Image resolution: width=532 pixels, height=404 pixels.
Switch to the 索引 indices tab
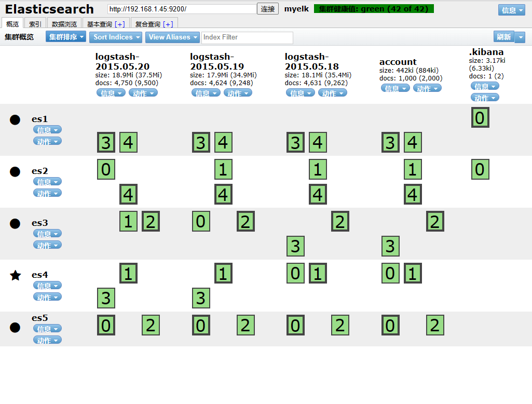(35, 24)
